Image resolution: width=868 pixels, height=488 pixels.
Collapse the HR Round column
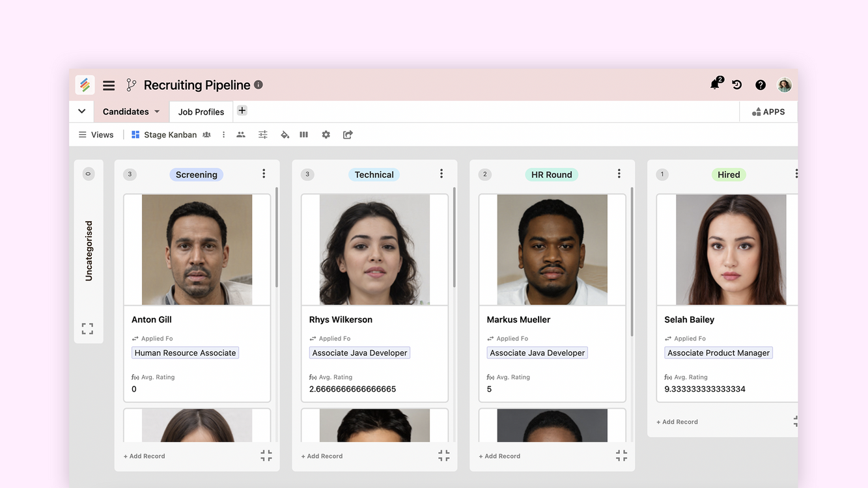[x=621, y=455]
